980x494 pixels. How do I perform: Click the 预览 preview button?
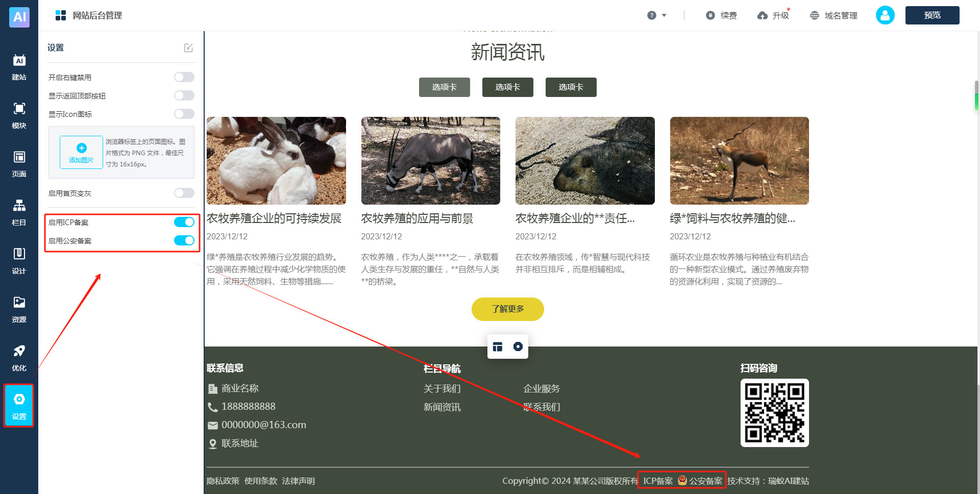click(933, 15)
